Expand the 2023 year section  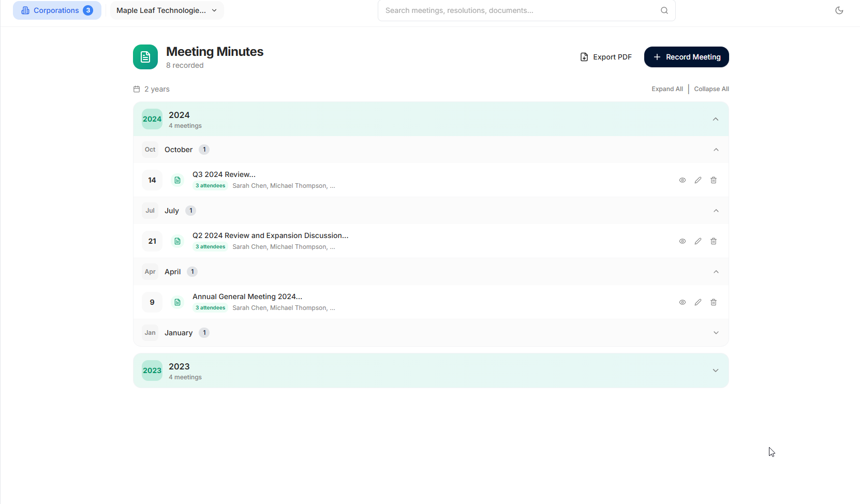click(x=431, y=370)
